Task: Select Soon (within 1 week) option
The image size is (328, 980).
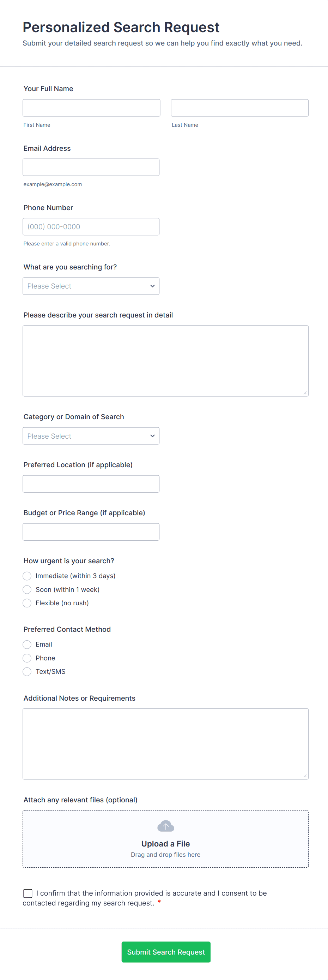Action: click(27, 589)
